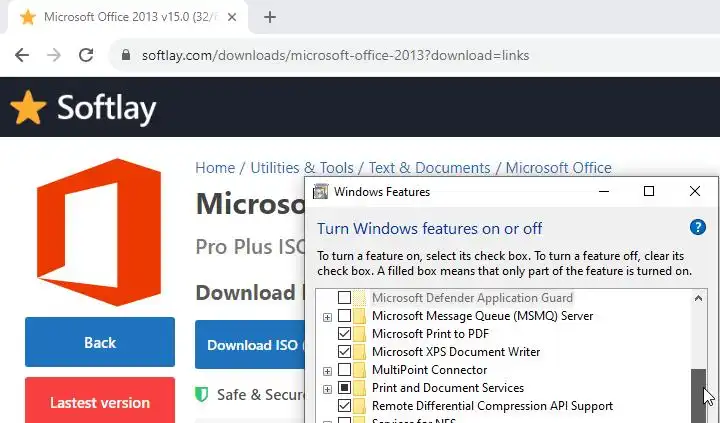Uncheck Microsoft Print to PDF

click(344, 333)
